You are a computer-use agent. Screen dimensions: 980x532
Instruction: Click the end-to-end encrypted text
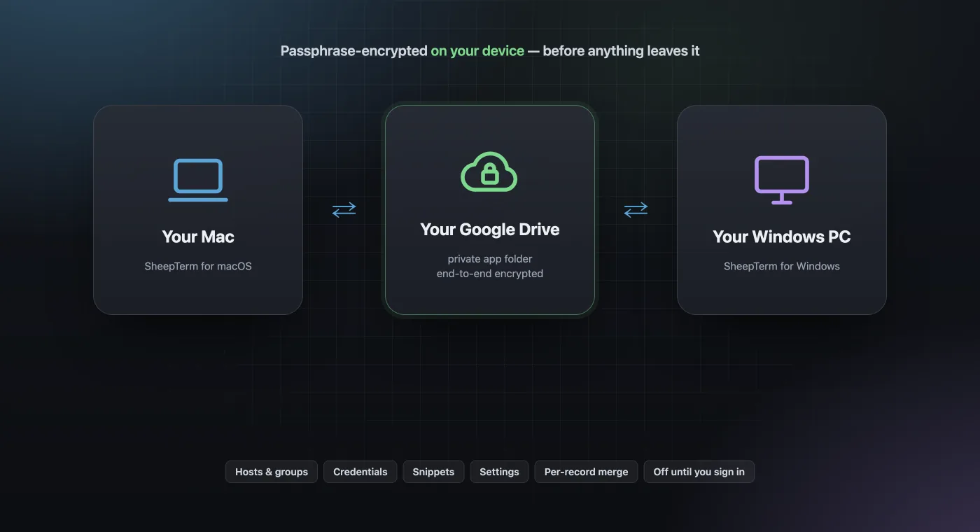[490, 274]
